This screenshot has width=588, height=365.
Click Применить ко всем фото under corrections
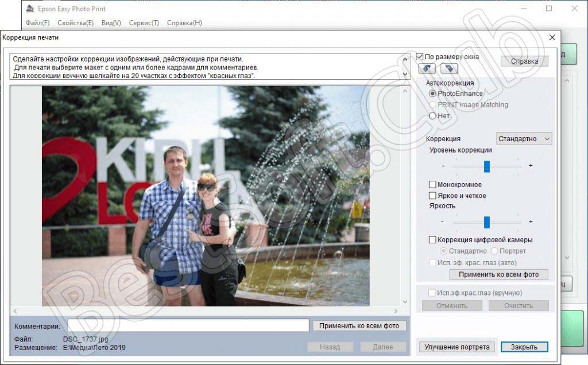pos(498,274)
